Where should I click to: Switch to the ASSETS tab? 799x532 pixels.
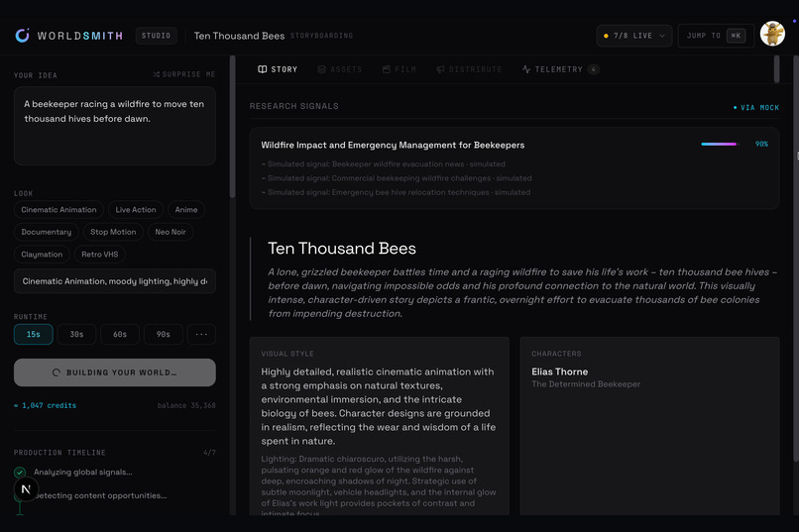pos(339,69)
